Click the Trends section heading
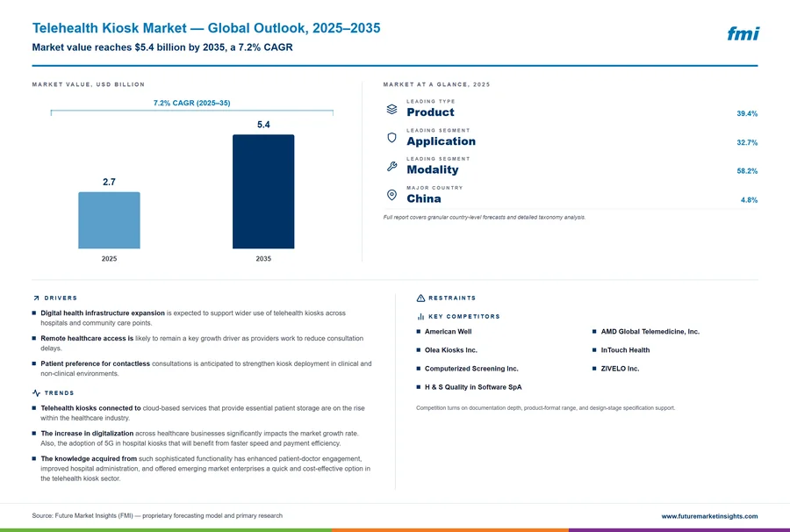This screenshot has width=790, height=532. pyautogui.click(x=59, y=393)
